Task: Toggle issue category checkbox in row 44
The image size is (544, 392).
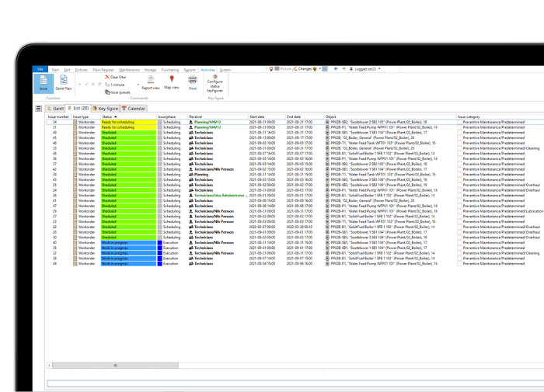Action: coord(459,263)
